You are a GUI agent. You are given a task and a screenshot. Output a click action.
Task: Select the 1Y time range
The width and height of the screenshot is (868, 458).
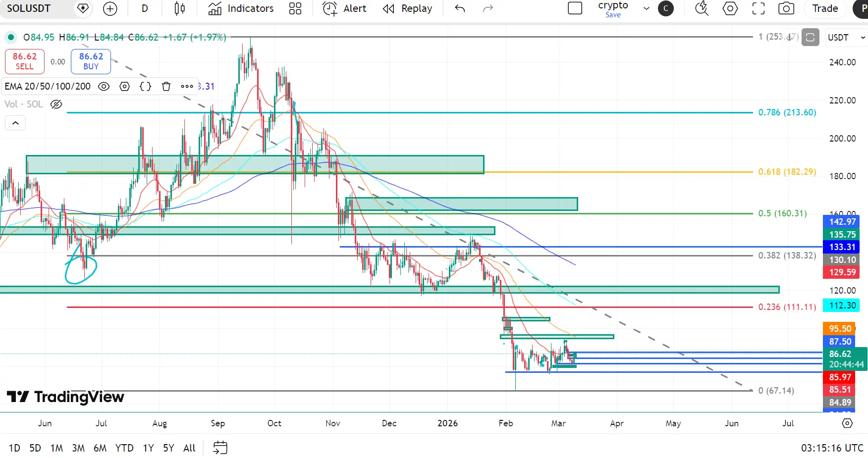tap(148, 448)
